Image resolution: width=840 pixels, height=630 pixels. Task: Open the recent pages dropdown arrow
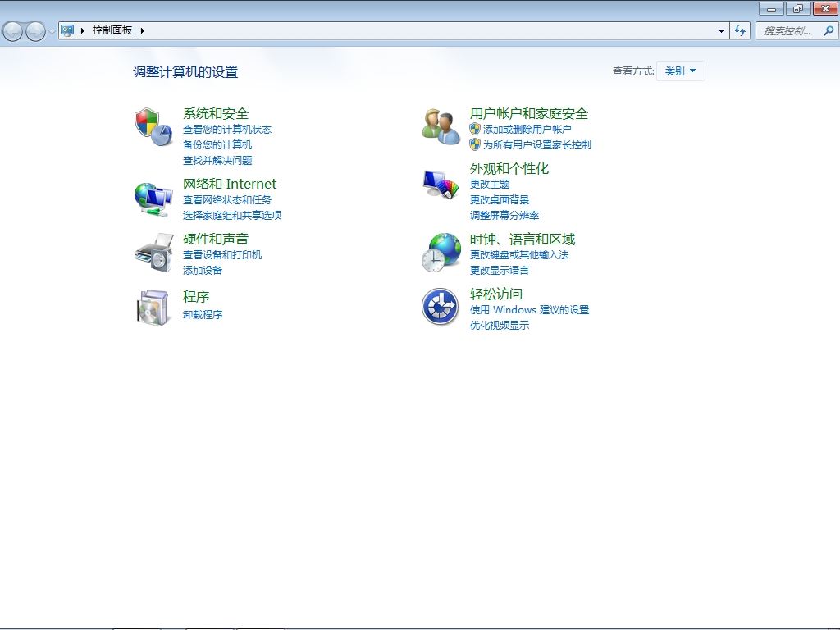click(52, 32)
